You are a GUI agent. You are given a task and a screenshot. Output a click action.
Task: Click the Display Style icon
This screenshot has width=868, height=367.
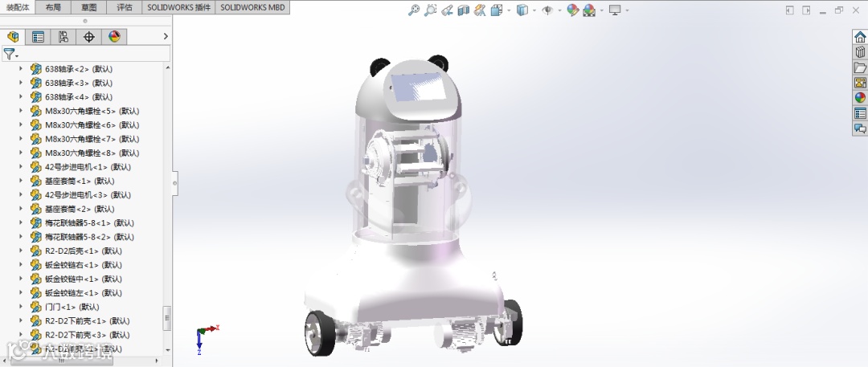point(522,10)
